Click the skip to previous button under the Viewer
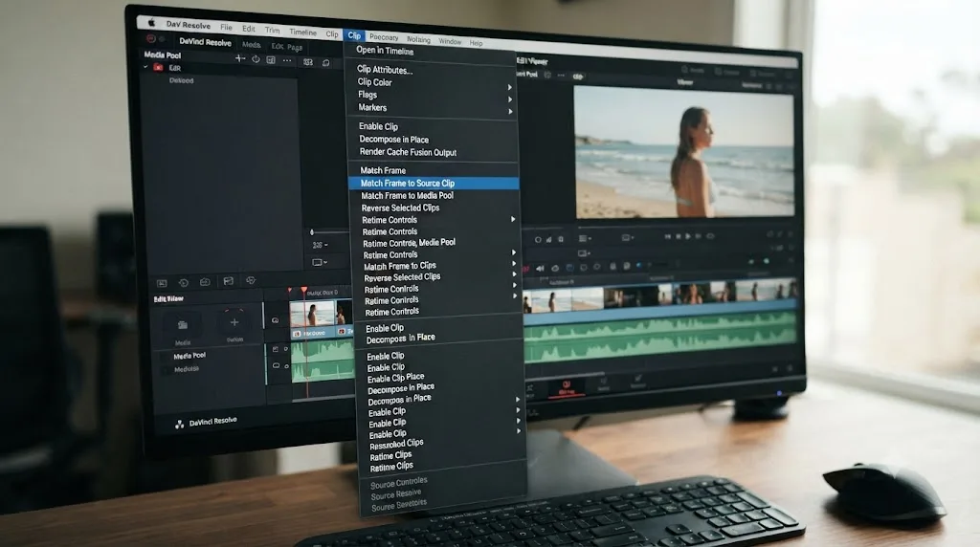The height and width of the screenshot is (547, 980). click(667, 236)
